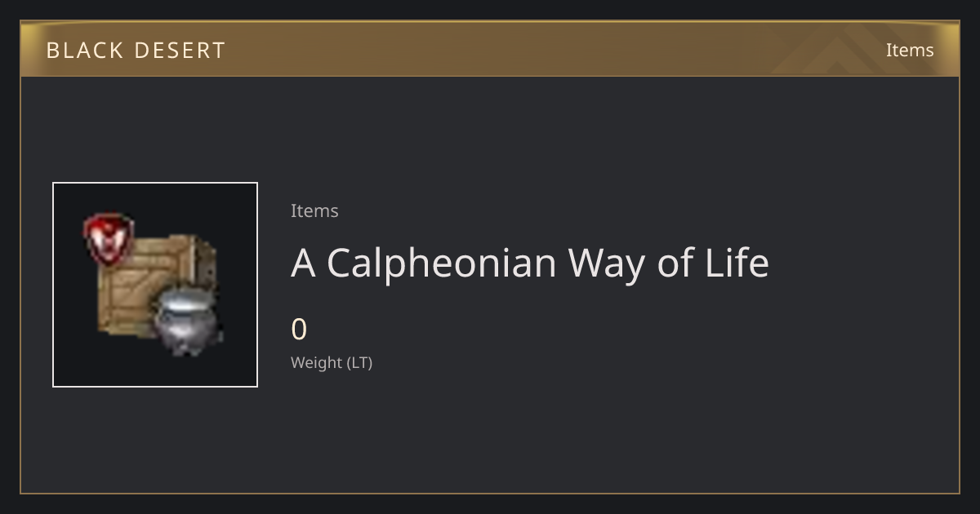The width and height of the screenshot is (980, 514).
Task: Click the word BLACK in the header
Action: tap(83, 51)
